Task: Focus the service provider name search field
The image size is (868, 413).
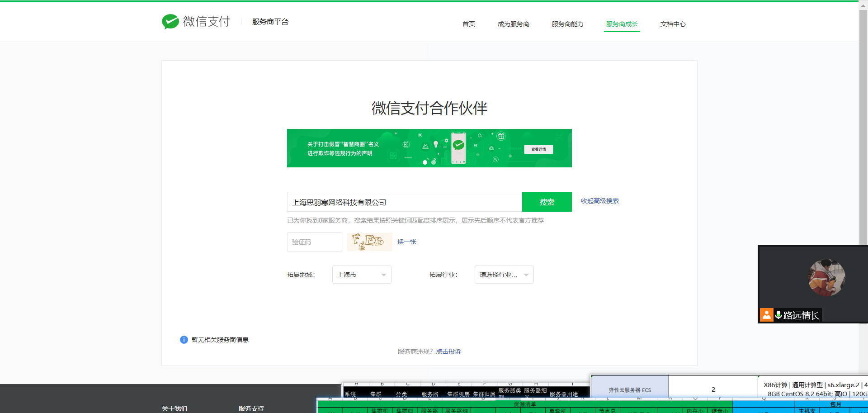Action: tap(405, 202)
